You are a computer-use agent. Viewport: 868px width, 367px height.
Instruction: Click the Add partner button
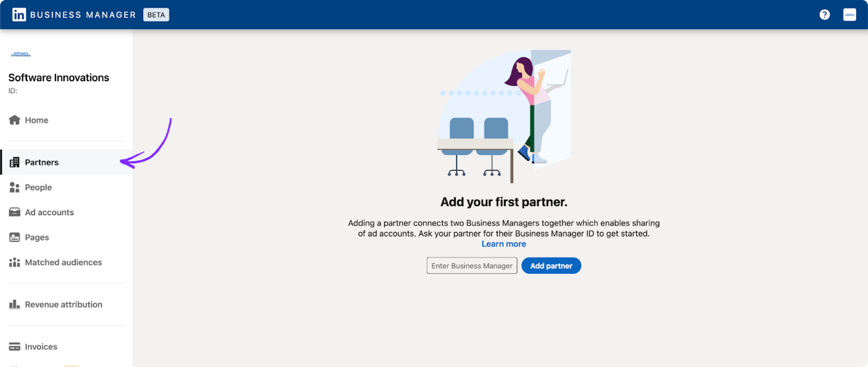tap(551, 265)
